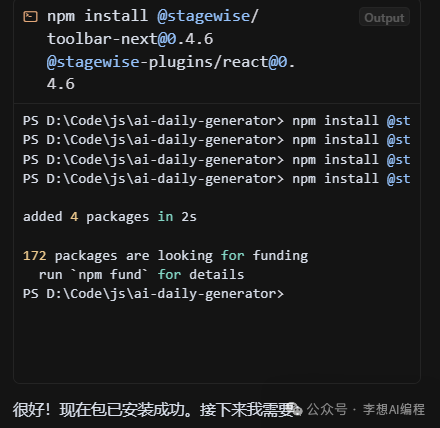The width and height of the screenshot is (440, 428).
Task: Focus the final empty PS prompt line
Action: [153, 294]
